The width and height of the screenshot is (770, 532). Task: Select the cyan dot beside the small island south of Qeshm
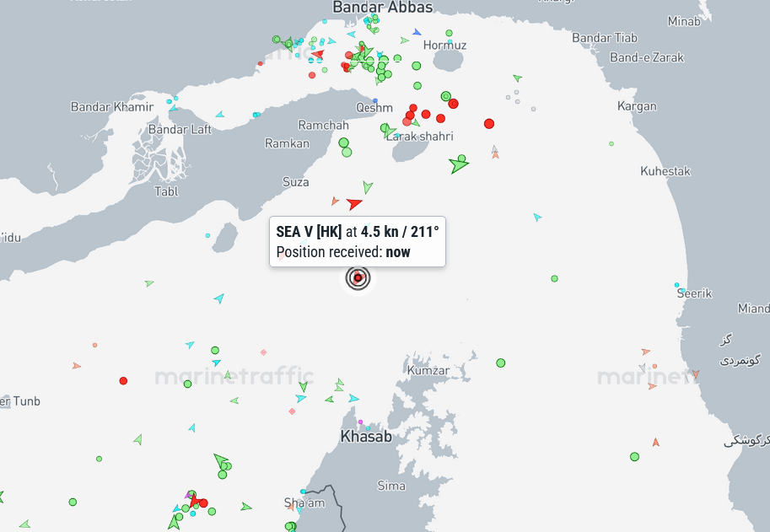(207, 235)
